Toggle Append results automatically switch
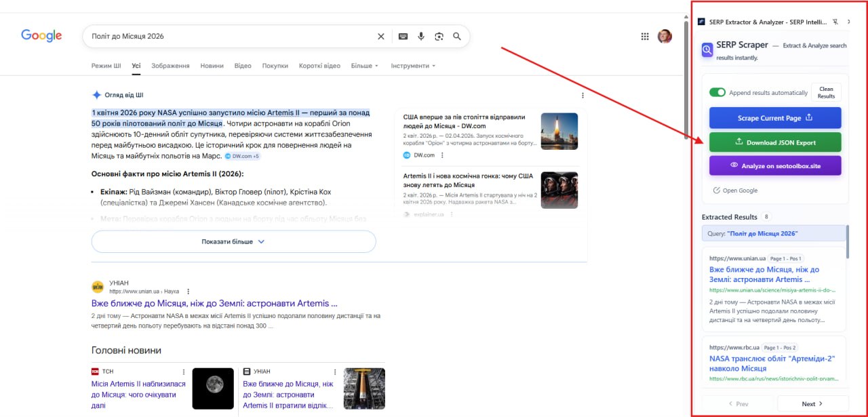868x417 pixels. (717, 92)
